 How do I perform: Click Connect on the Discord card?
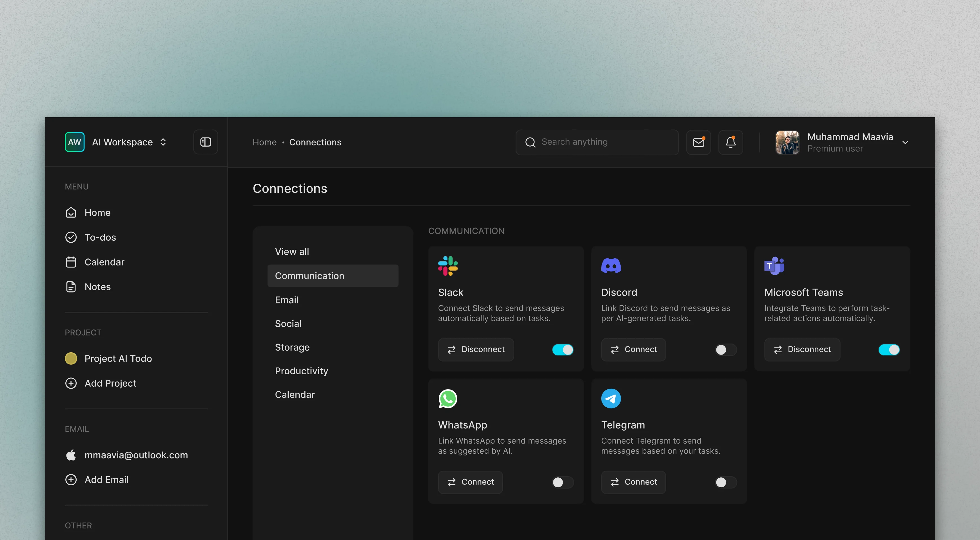point(633,349)
